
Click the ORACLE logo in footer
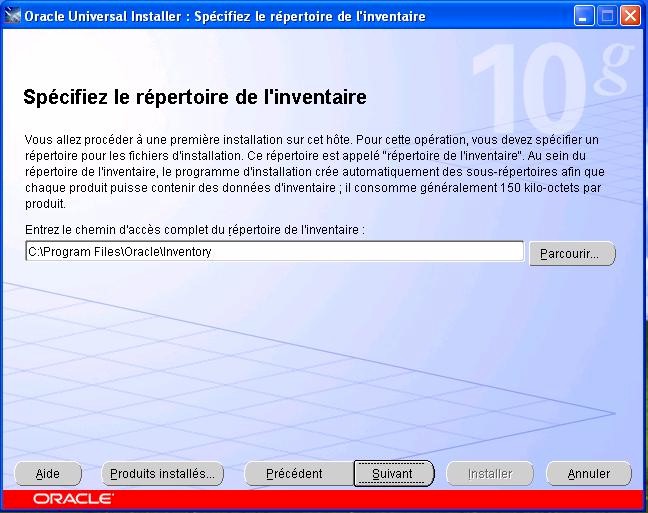[73, 498]
